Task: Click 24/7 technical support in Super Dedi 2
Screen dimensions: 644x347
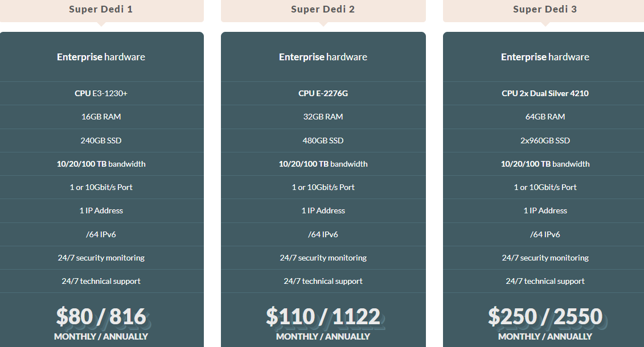Action: click(x=323, y=281)
